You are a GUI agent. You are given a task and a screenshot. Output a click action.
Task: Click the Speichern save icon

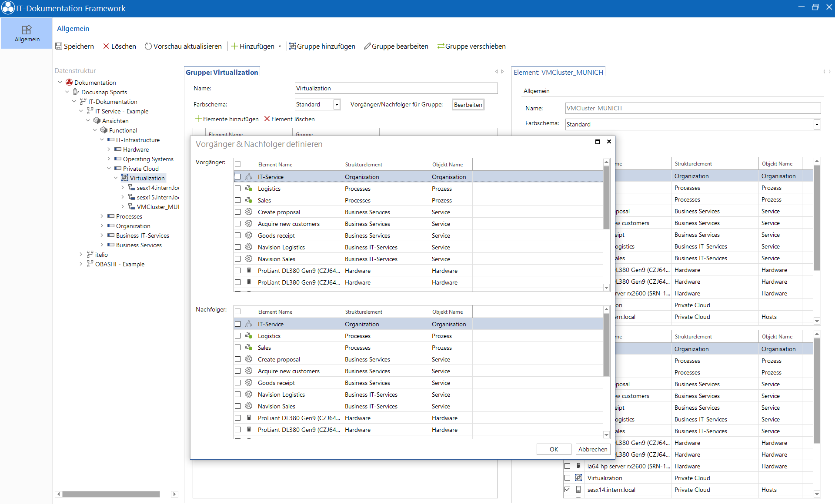(x=59, y=46)
